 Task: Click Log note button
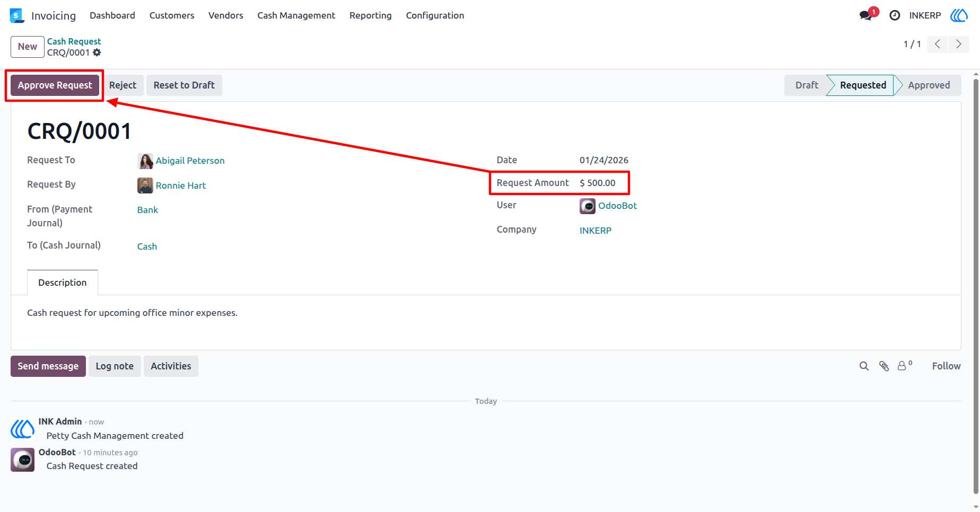(x=115, y=366)
